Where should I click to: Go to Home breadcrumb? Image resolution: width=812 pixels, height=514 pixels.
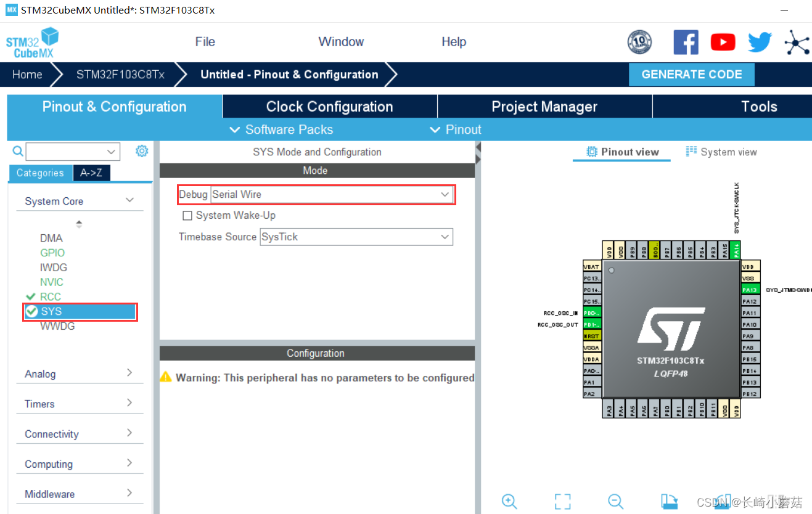click(x=28, y=75)
